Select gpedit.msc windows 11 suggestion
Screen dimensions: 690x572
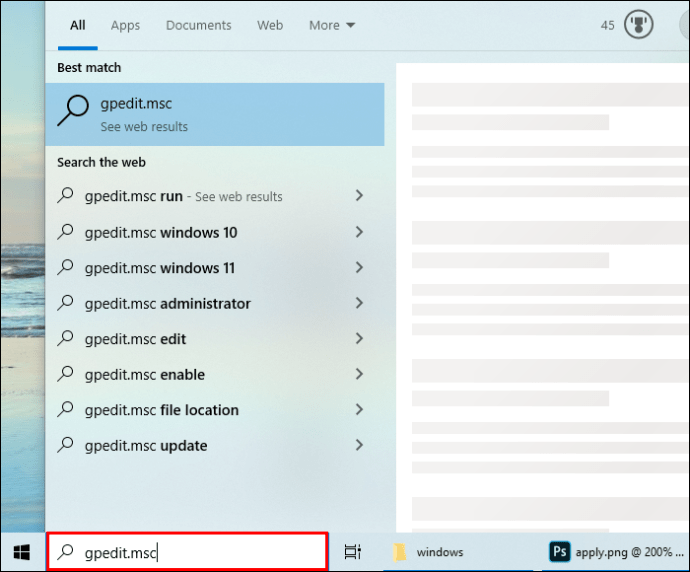(215, 268)
